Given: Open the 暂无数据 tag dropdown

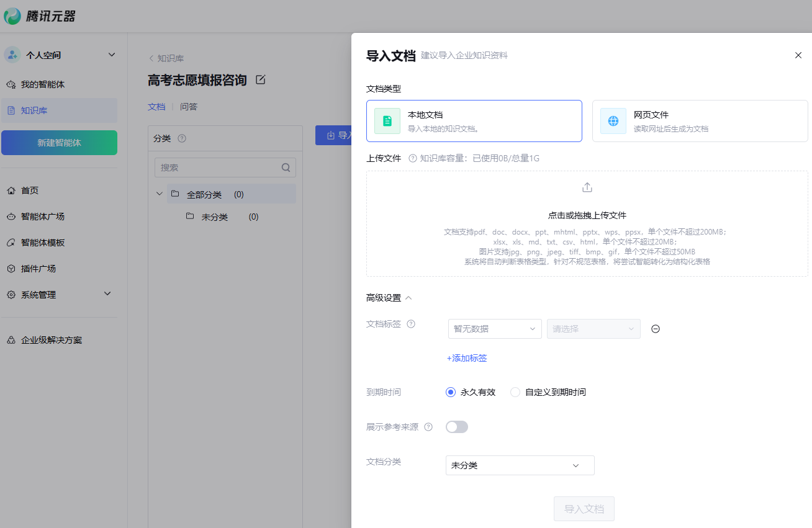Looking at the screenshot, I should pyautogui.click(x=495, y=329).
